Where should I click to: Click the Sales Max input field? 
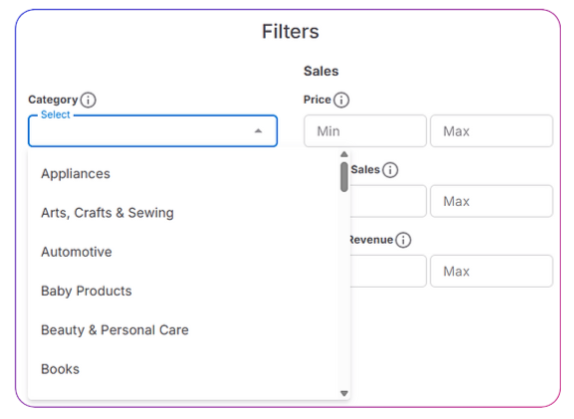pyautogui.click(x=492, y=201)
